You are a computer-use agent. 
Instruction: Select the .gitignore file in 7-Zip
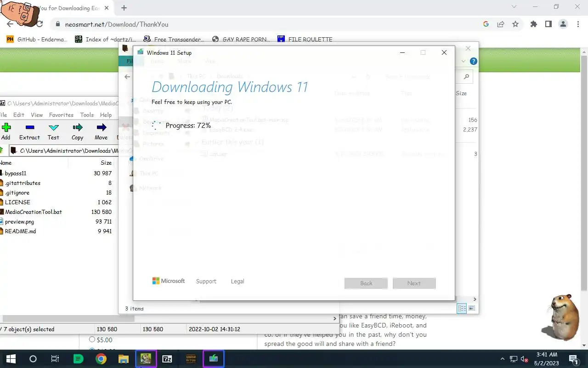[17, 193]
